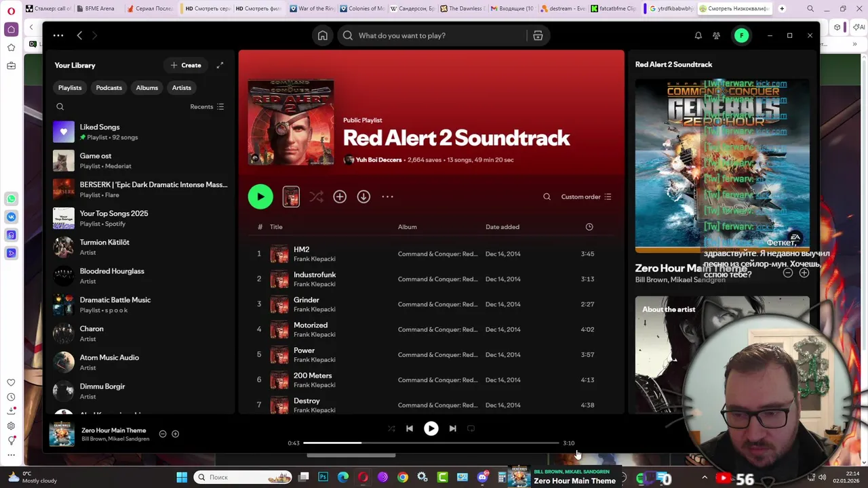Toggle shuffle in the bottom player

click(x=391, y=428)
